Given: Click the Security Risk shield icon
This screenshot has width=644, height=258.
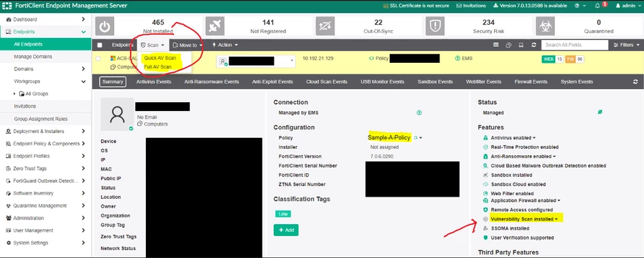Looking at the screenshot, I should click(435, 26).
